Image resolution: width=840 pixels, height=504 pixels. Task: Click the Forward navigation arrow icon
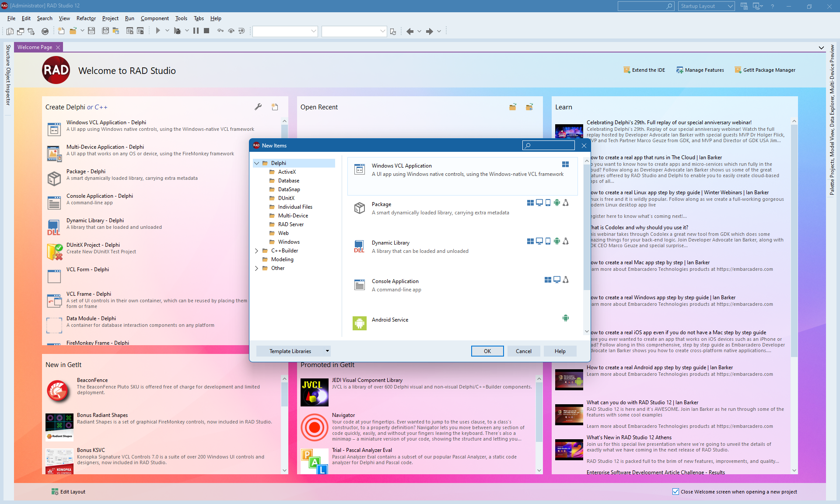[x=429, y=31]
